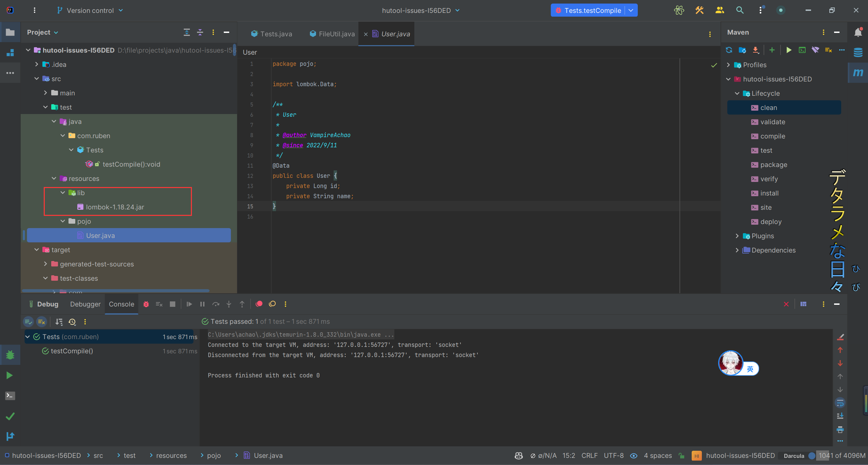
Task: Open run configuration dropdown arrow
Action: tap(631, 10)
